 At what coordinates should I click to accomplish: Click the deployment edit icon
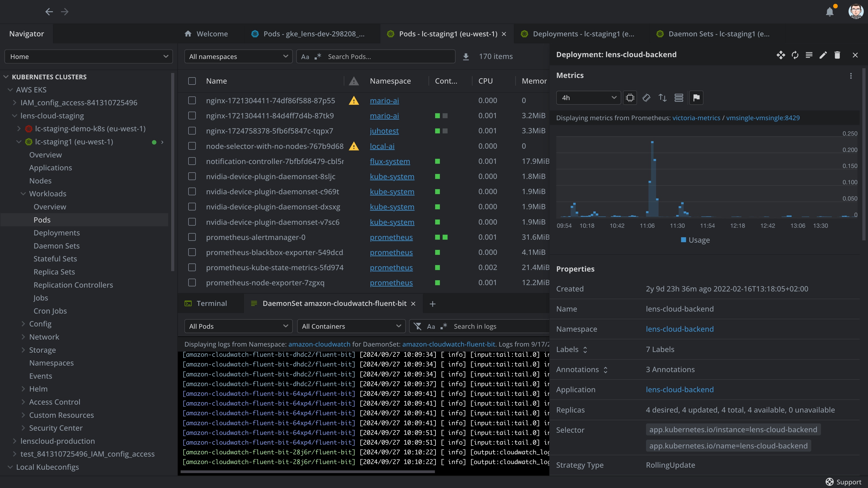coord(823,54)
